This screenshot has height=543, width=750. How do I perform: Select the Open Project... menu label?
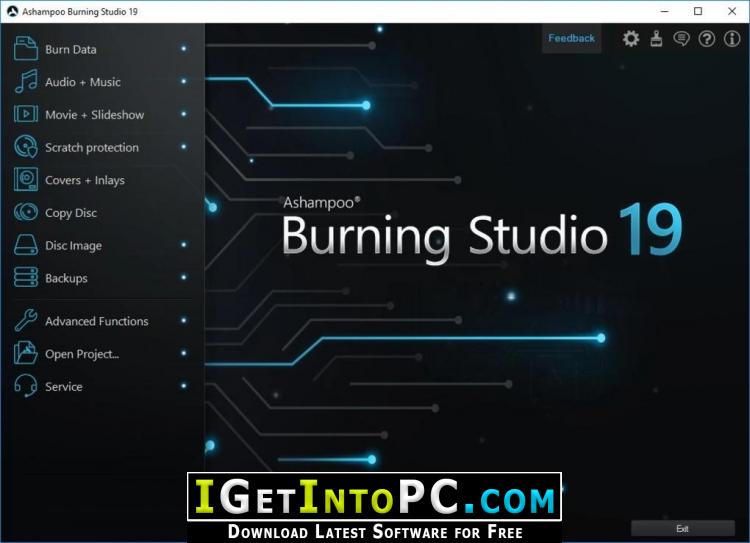click(82, 354)
